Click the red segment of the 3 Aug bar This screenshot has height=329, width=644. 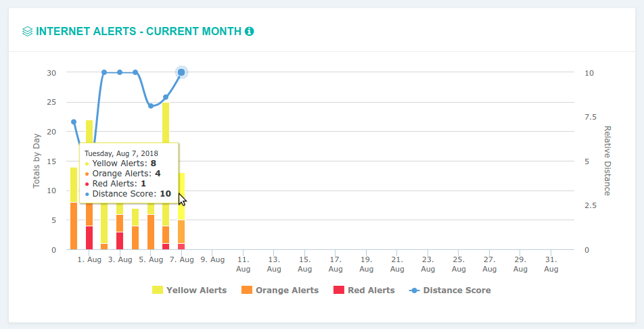pos(120,241)
